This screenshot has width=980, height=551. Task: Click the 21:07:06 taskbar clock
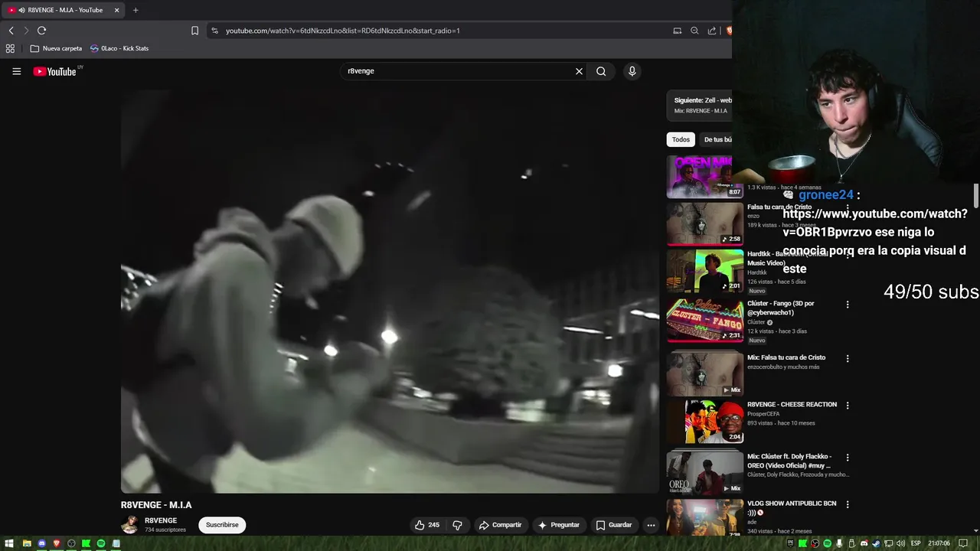(x=939, y=543)
